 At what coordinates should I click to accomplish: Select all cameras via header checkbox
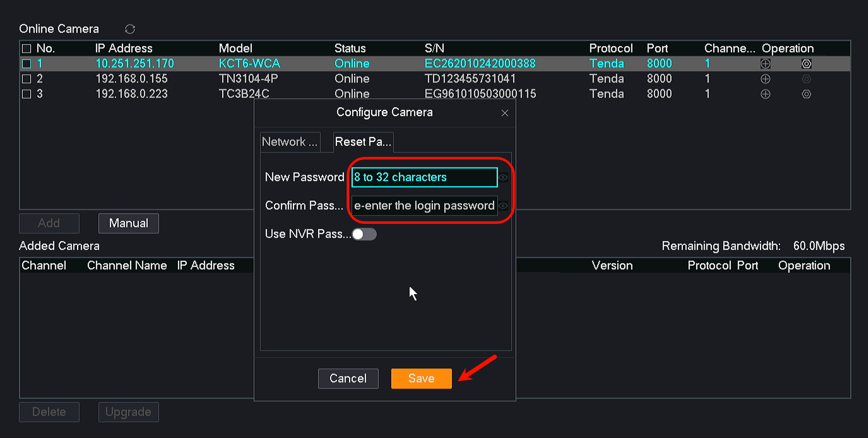coord(27,48)
